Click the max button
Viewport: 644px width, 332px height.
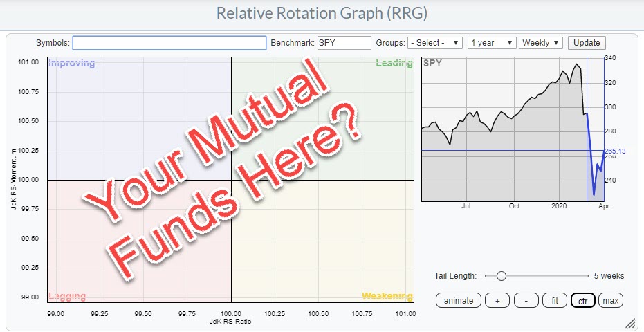(x=609, y=300)
